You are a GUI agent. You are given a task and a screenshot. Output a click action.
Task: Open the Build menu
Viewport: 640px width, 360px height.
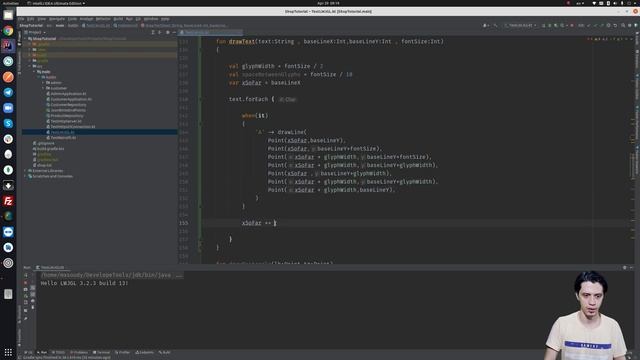coord(118,19)
